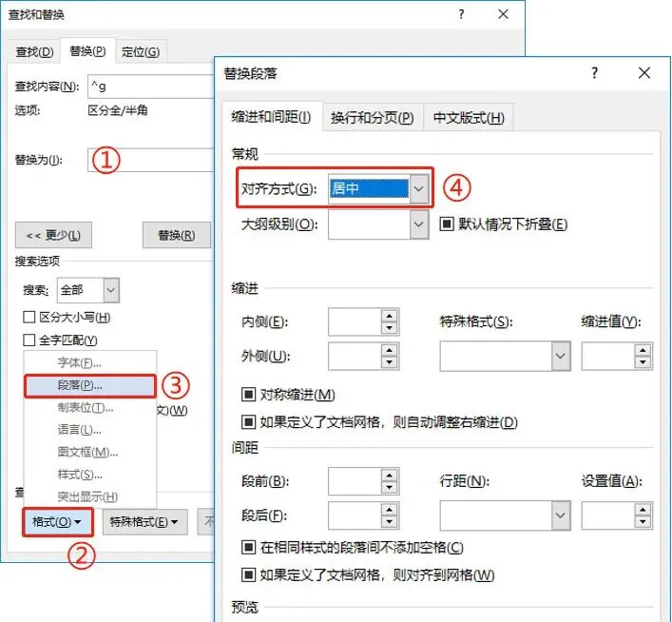Decrease the 段前(B) spacing
672x622 pixels.
tap(389, 487)
